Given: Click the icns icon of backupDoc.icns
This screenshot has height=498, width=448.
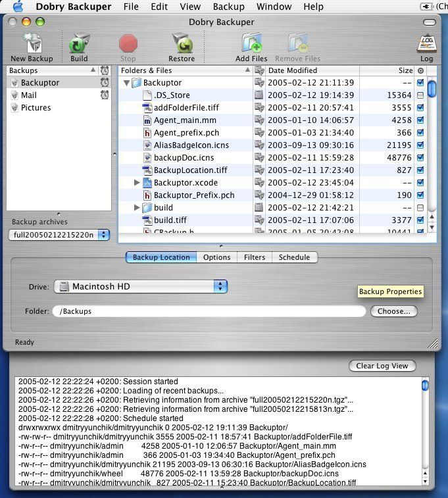Looking at the screenshot, I should click(x=147, y=158).
